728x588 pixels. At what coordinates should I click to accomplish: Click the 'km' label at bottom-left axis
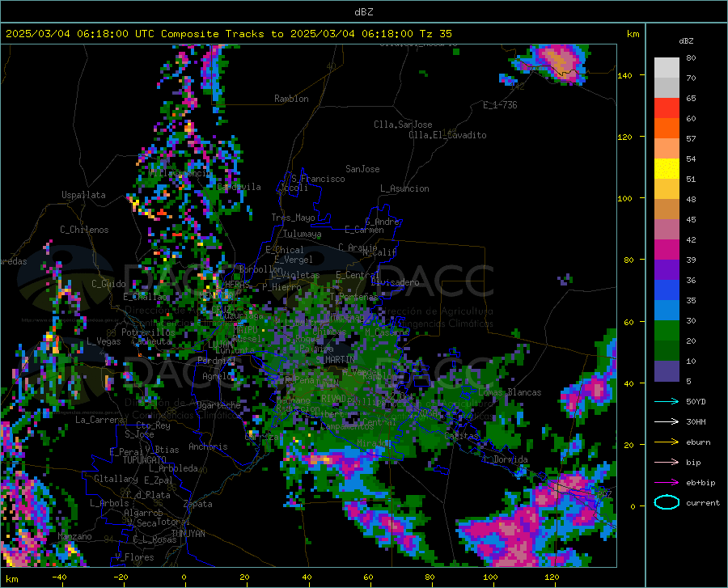(x=11, y=579)
